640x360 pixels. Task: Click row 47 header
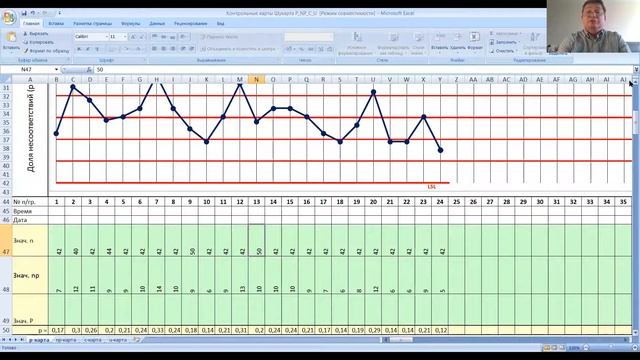coord(6,240)
